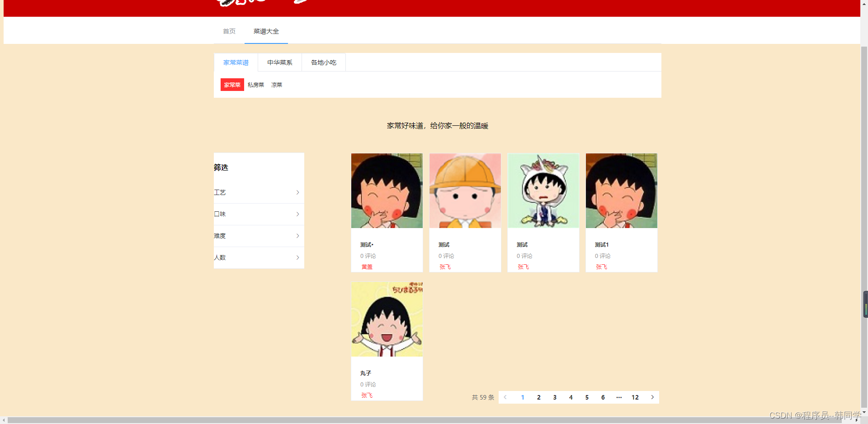Select the red 家常菜 subcategory tag
Screen dimensions: 868x424
(232, 85)
